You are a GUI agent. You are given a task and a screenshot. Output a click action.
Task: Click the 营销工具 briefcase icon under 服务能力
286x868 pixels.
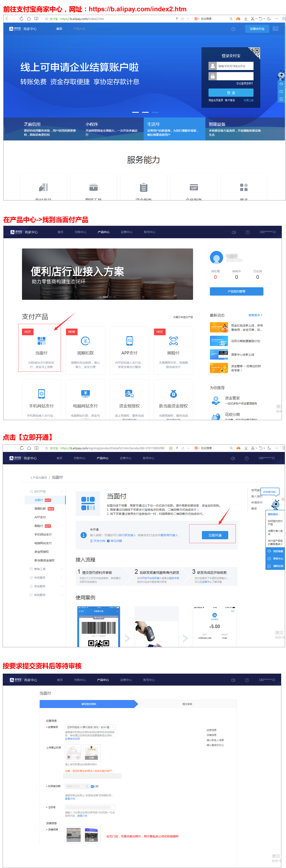[x=93, y=187]
